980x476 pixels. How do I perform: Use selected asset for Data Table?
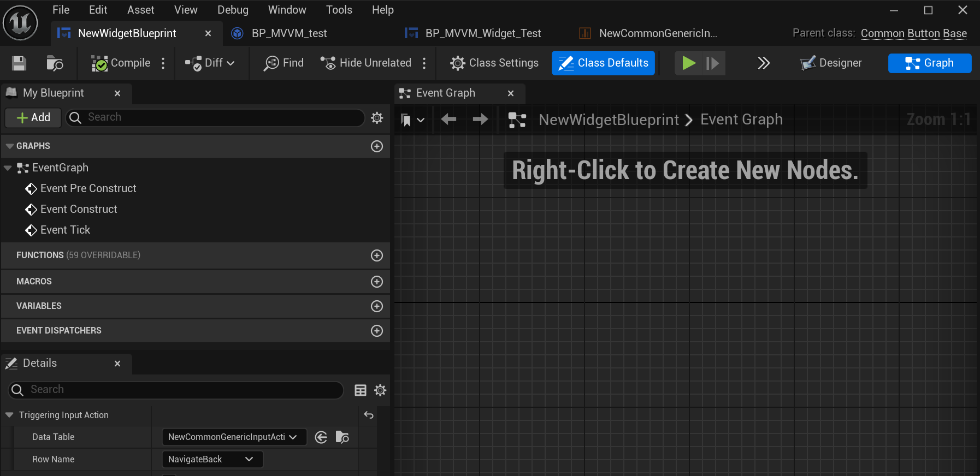tap(321, 437)
